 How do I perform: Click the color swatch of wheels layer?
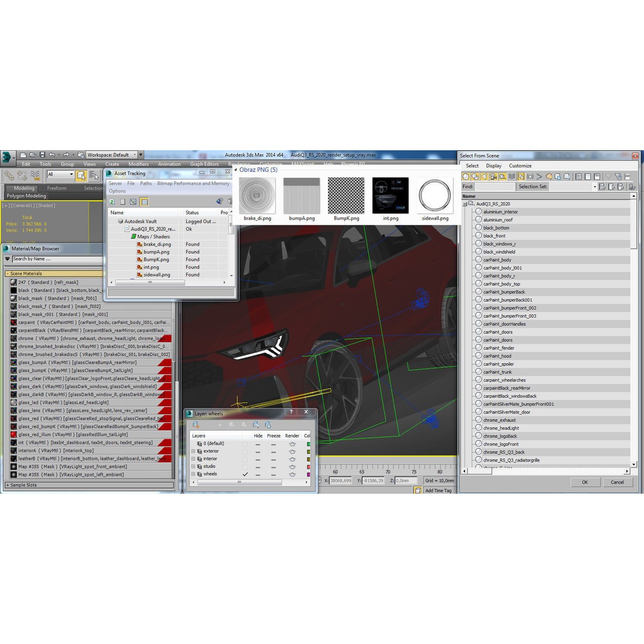click(308, 475)
